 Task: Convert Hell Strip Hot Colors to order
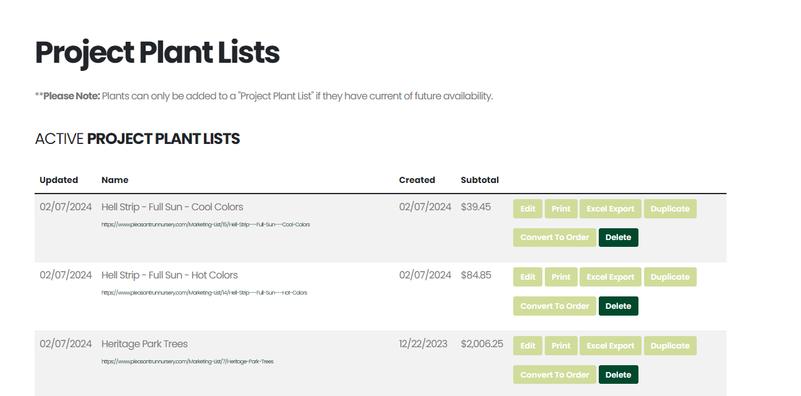[555, 306]
